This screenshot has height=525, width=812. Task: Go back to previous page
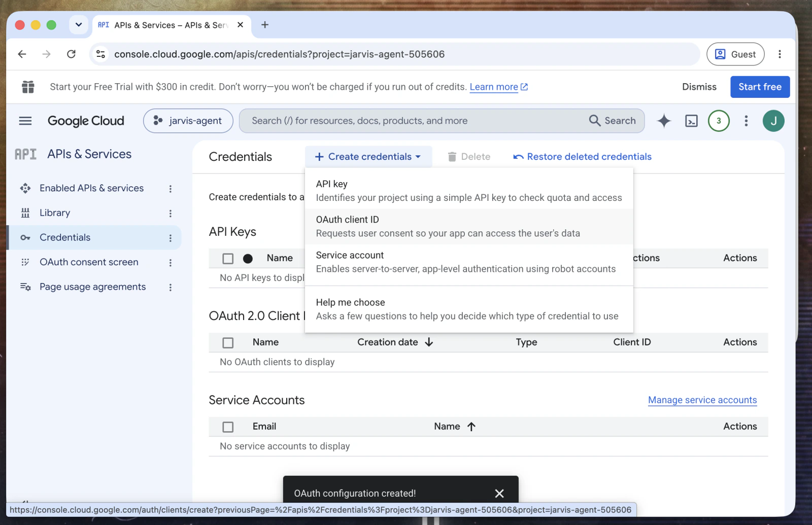(22, 54)
